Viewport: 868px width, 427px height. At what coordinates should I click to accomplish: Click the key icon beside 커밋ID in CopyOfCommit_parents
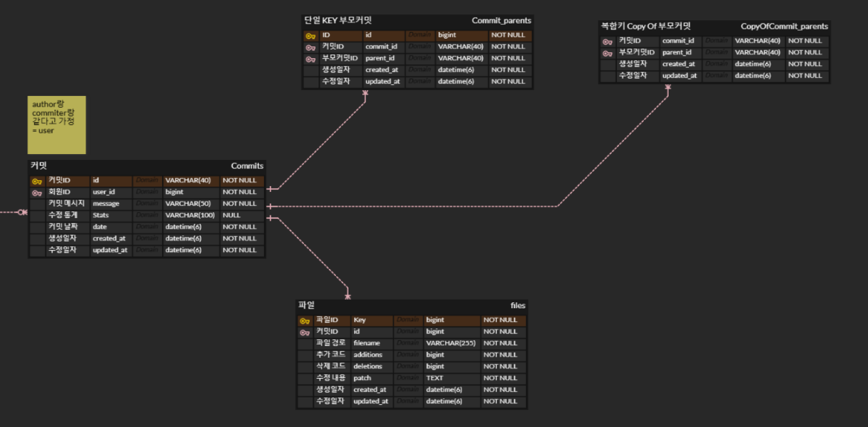click(608, 42)
